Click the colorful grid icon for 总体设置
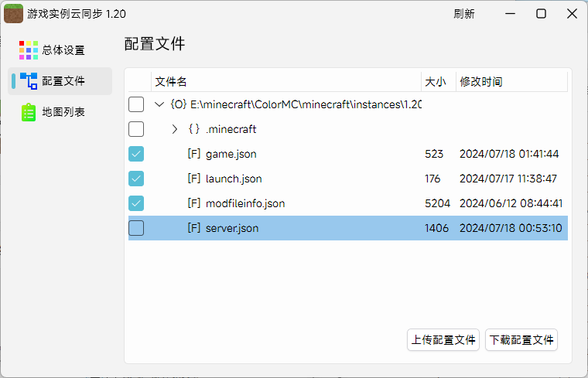This screenshot has width=588, height=378. (29, 50)
